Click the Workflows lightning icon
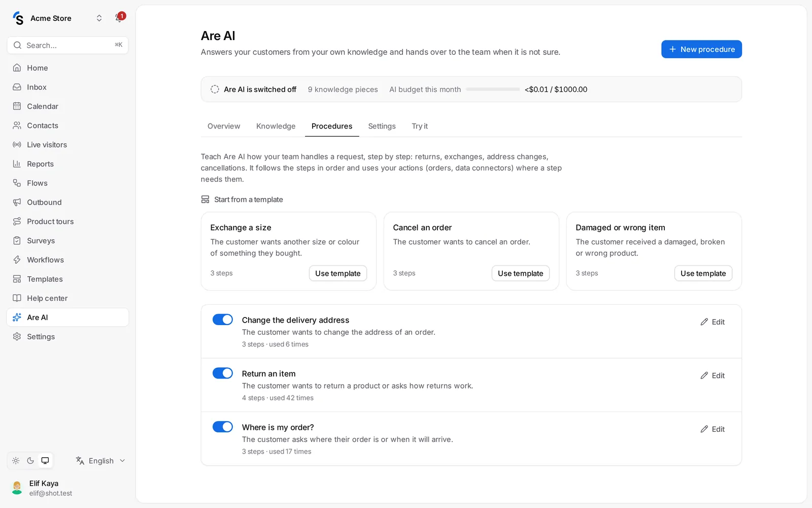Image resolution: width=812 pixels, height=508 pixels. coord(17,260)
